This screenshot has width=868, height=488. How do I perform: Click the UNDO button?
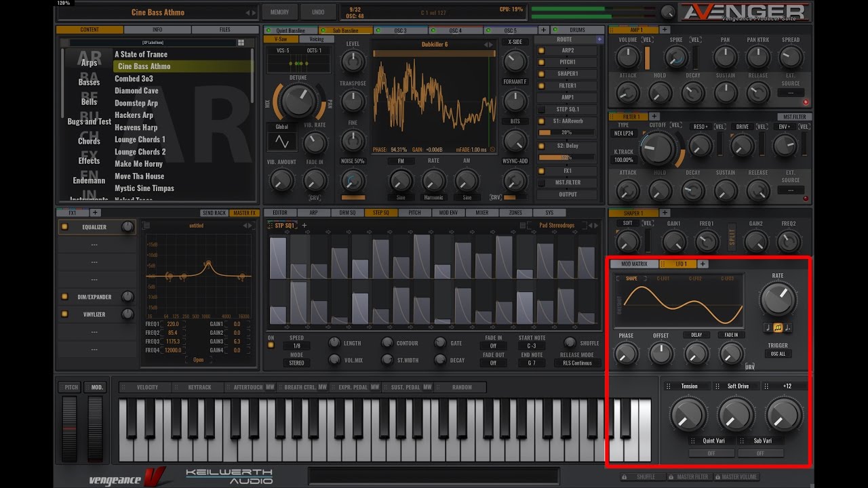(x=317, y=12)
